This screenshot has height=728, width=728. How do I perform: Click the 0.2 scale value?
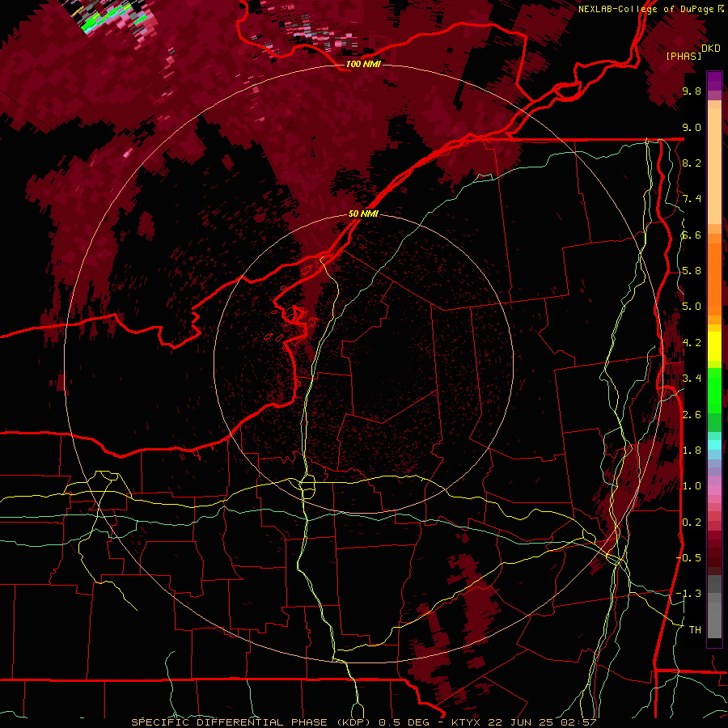(692, 522)
